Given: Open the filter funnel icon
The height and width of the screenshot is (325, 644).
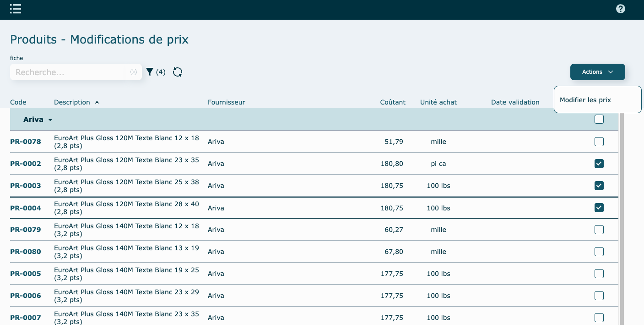Looking at the screenshot, I should click(x=150, y=72).
